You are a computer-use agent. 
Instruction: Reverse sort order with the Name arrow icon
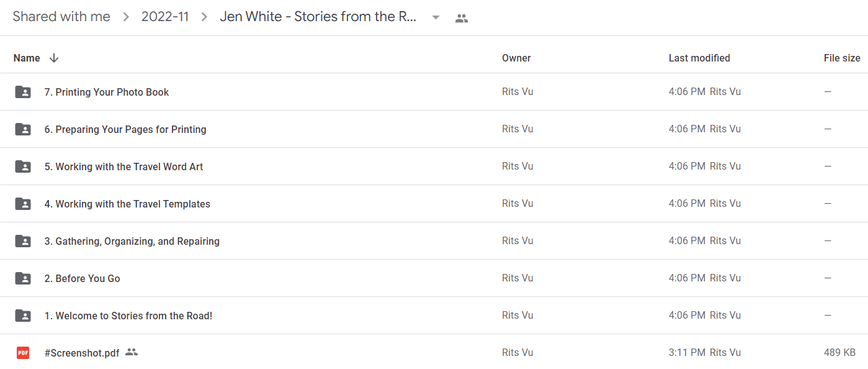pyautogui.click(x=54, y=58)
